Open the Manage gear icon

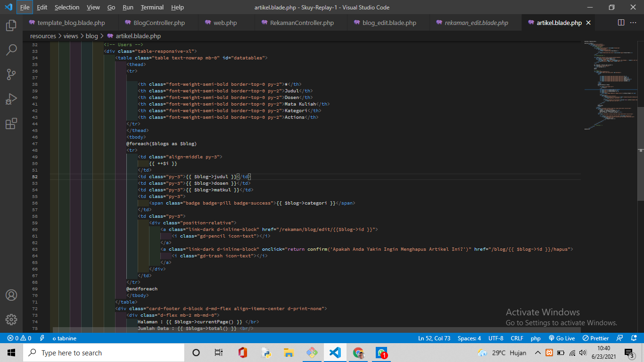[x=11, y=319]
